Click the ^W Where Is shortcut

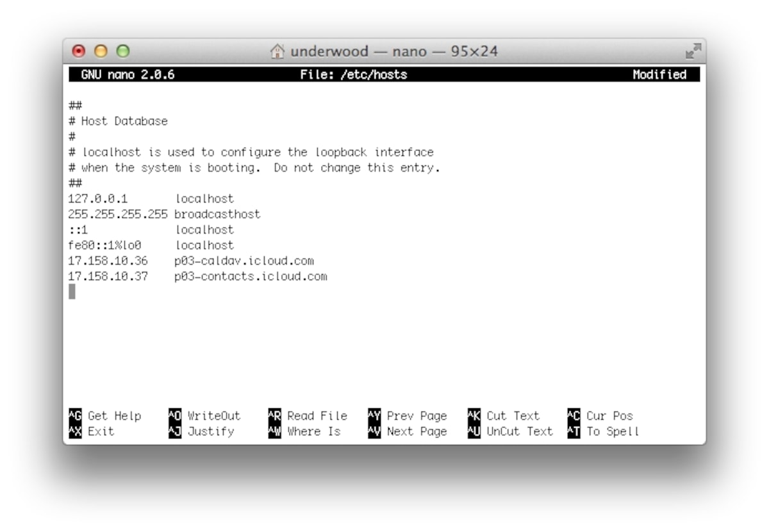304,431
